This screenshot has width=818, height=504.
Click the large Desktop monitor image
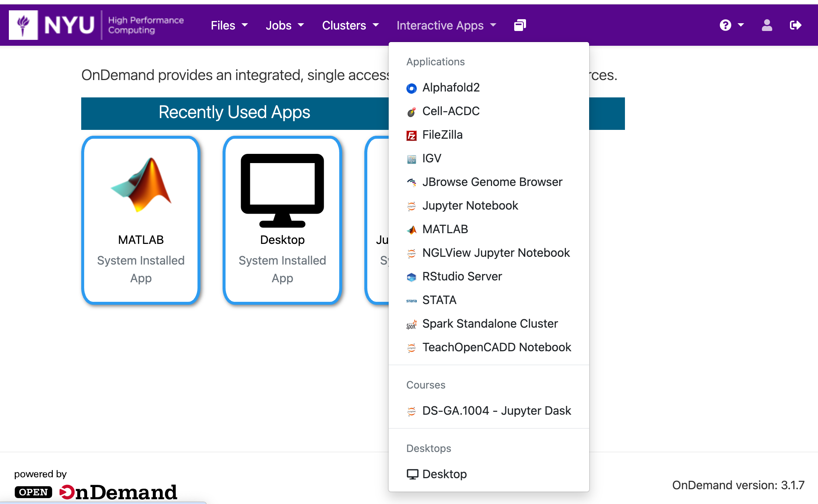click(282, 190)
